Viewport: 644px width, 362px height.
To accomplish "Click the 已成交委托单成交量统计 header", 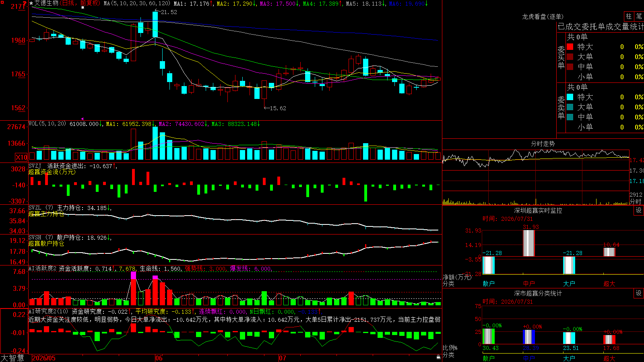I will click(601, 27).
